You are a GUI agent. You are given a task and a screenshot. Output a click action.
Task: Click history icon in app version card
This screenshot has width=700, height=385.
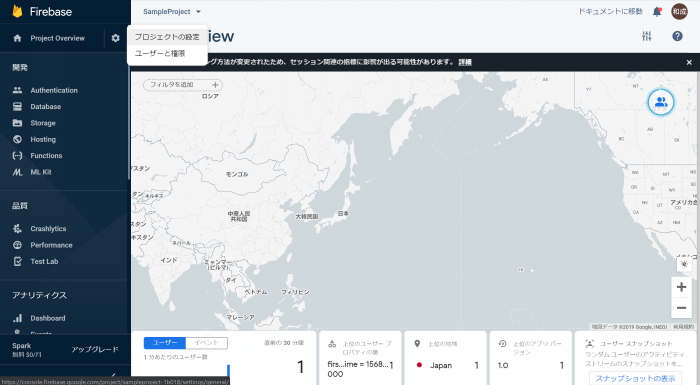coord(502,343)
